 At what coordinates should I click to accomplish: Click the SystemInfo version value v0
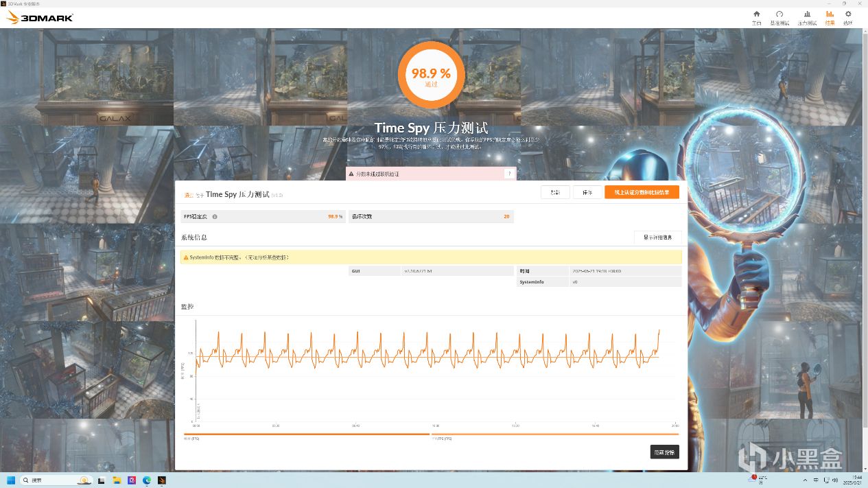click(x=575, y=282)
